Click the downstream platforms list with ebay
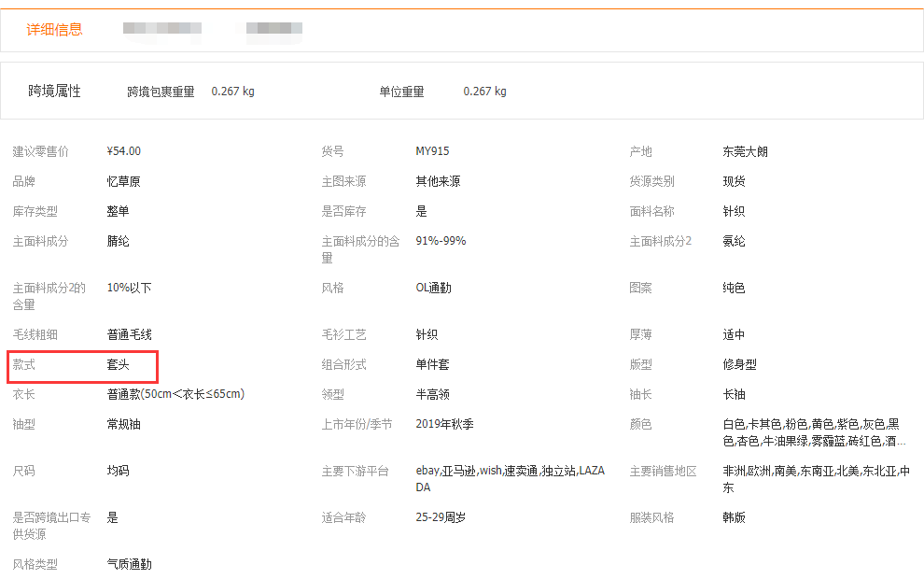 tap(510, 478)
